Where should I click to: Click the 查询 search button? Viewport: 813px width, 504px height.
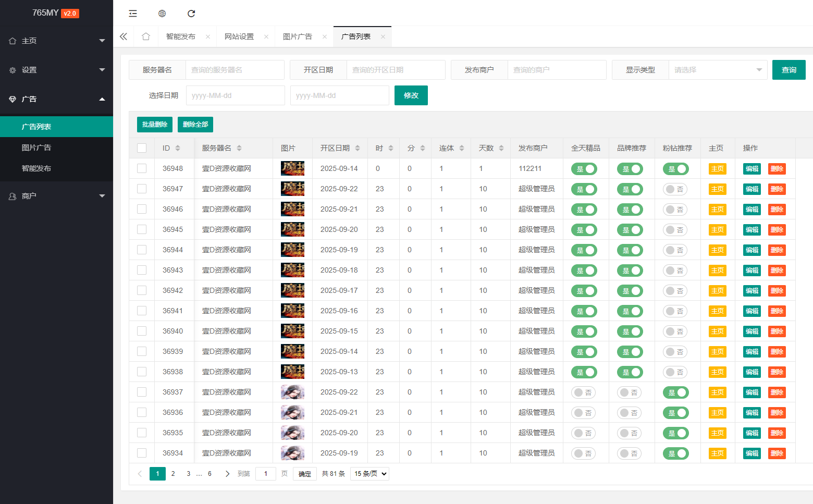pyautogui.click(x=789, y=69)
